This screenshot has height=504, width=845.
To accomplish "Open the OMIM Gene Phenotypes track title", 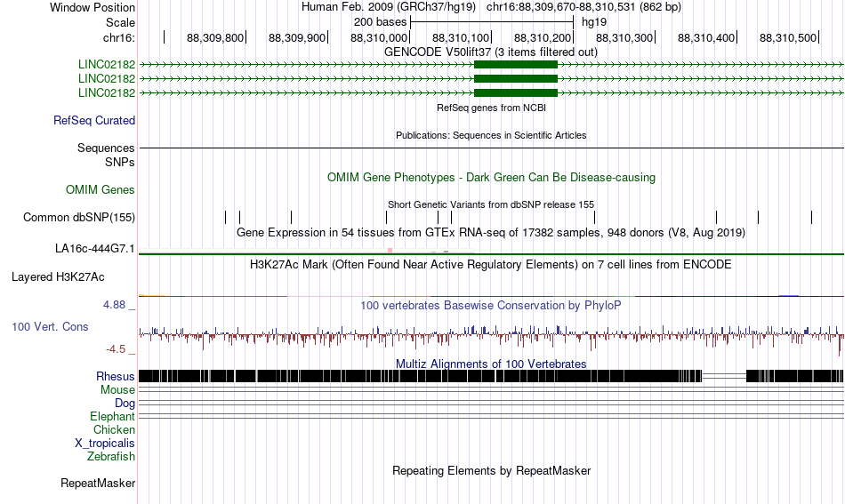I will pyautogui.click(x=492, y=178).
